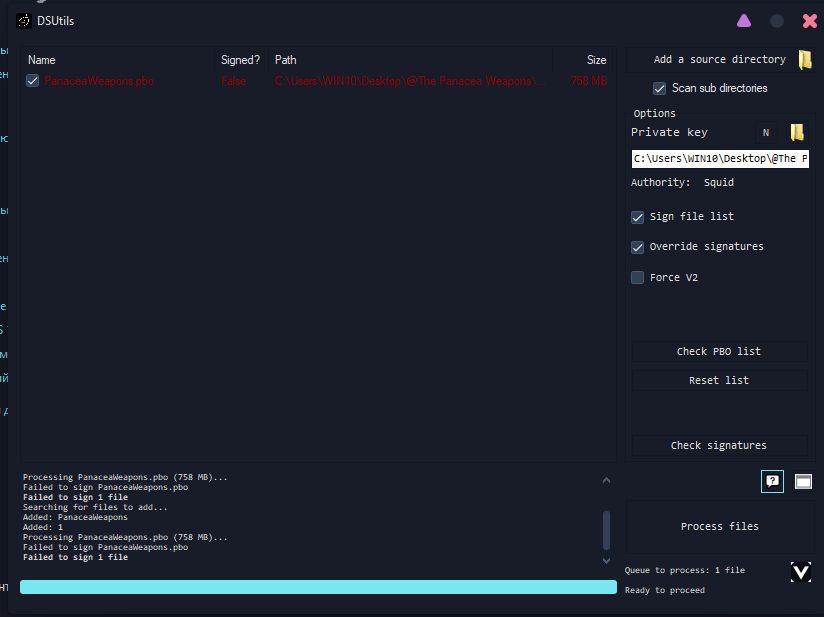The image size is (824, 617).
Task: Click the Ready to proceed status text
Action: pos(665,590)
